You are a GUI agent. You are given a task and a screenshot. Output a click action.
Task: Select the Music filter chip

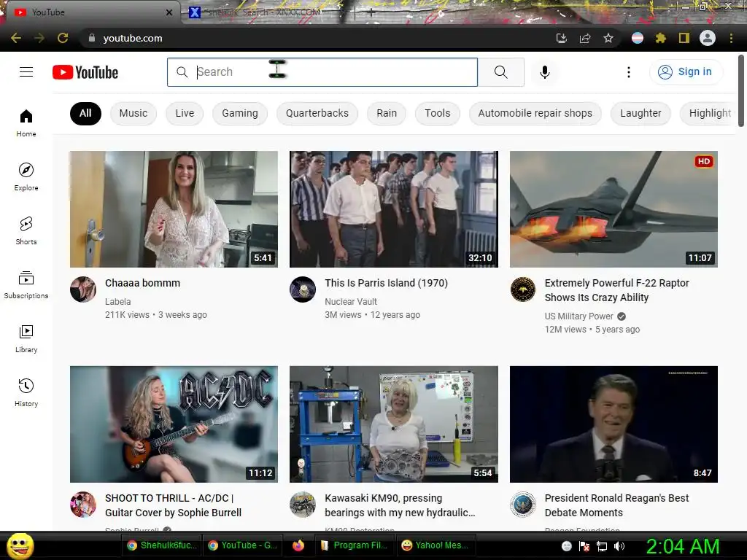[x=133, y=113]
